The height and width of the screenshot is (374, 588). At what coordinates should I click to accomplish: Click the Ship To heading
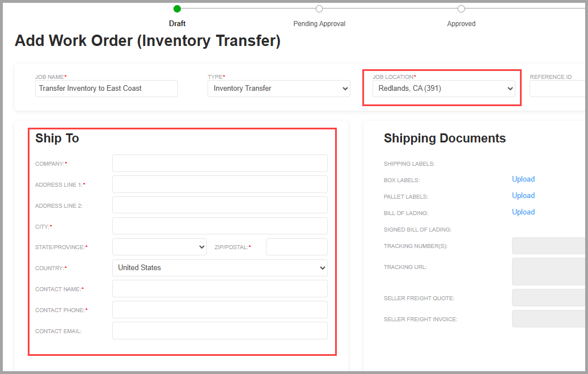point(57,138)
